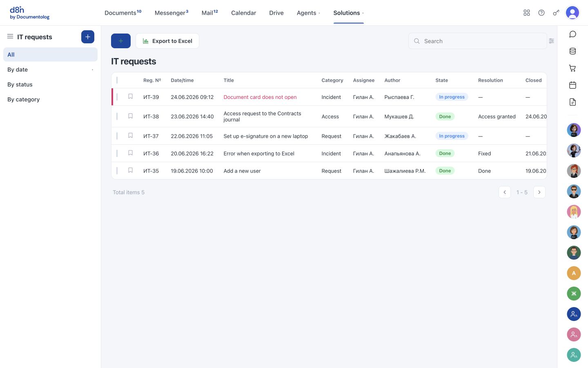
Task: Open 'Access request to the Contracts journal'
Action: click(x=263, y=117)
